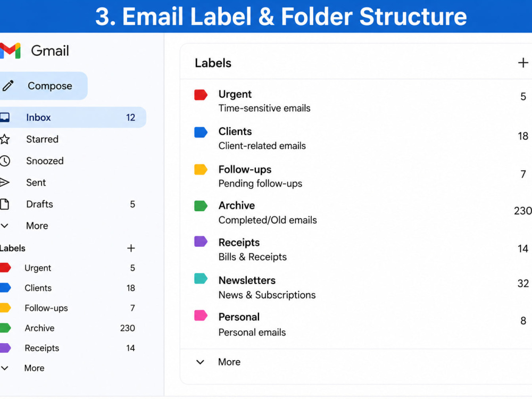Viewport: 532px width, 399px height.
Task: Click the purple Receipts tag in Labels panel
Action: [x=201, y=241]
